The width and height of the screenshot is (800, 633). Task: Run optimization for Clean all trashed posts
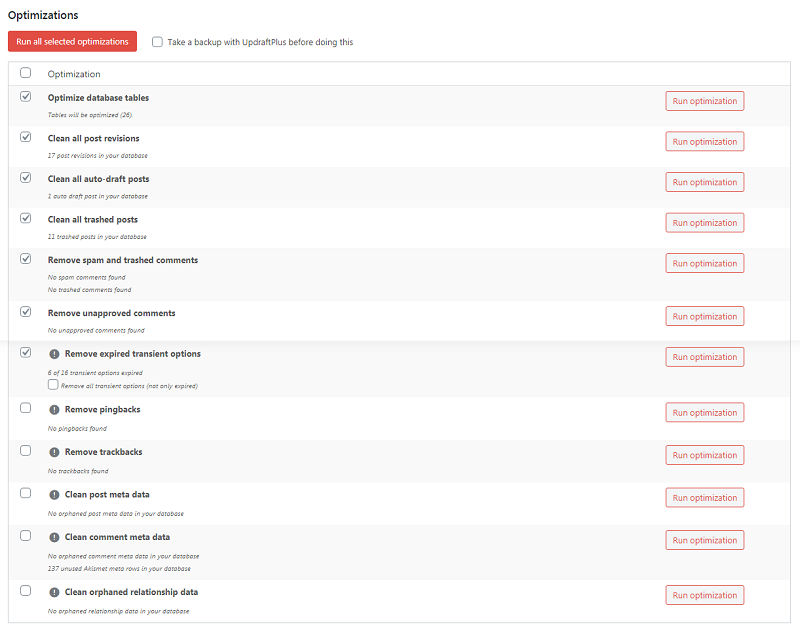click(705, 223)
